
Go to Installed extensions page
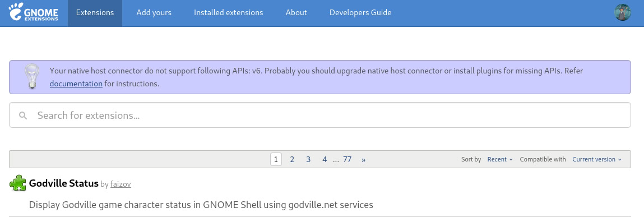pos(228,13)
